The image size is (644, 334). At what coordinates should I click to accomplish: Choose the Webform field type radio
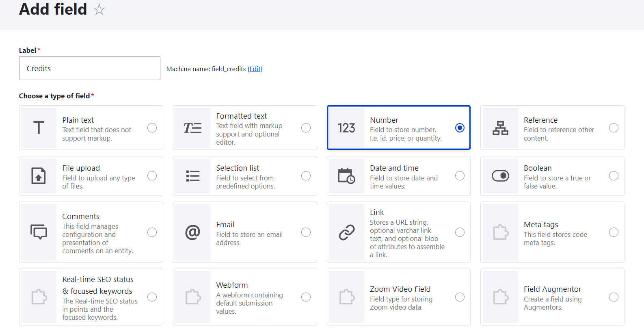pos(306,297)
